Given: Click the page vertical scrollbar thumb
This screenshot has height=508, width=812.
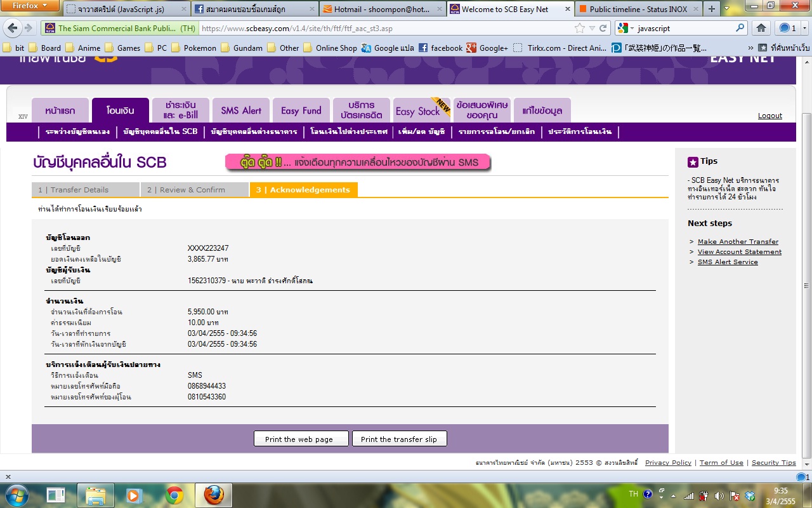Looking at the screenshot, I should [x=807, y=286].
